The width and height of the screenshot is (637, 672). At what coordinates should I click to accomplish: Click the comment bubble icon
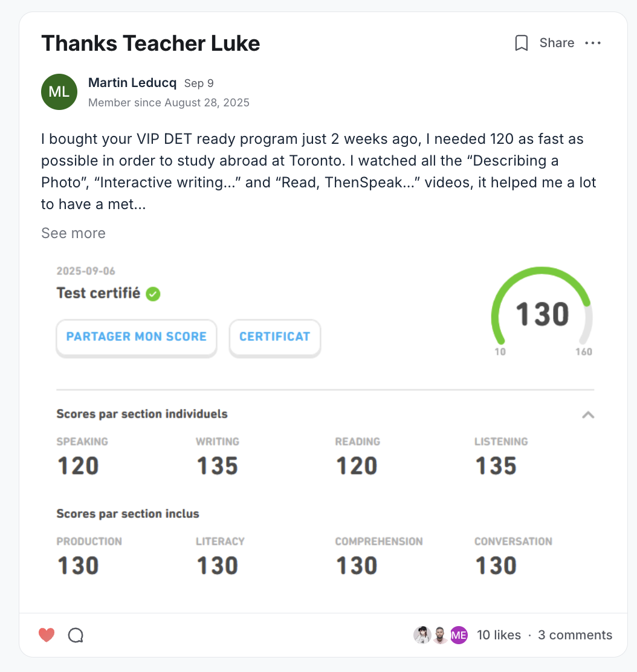(x=76, y=635)
